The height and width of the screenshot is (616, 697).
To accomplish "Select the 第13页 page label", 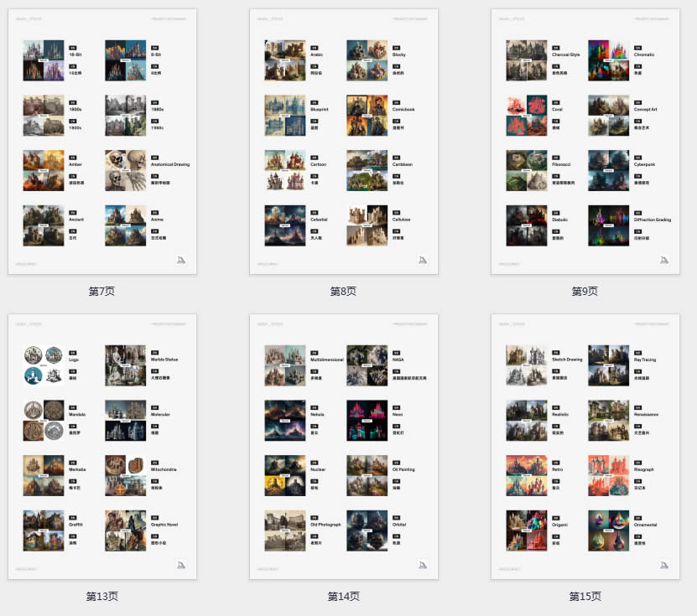I will click(x=101, y=597).
